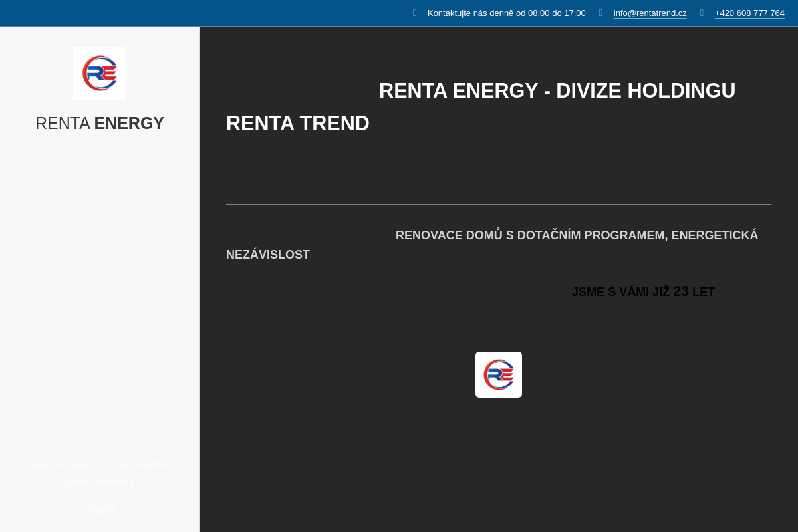Screen dimensions: 798x532
Task: Click the phone icon next to the number
Action: (702, 13)
